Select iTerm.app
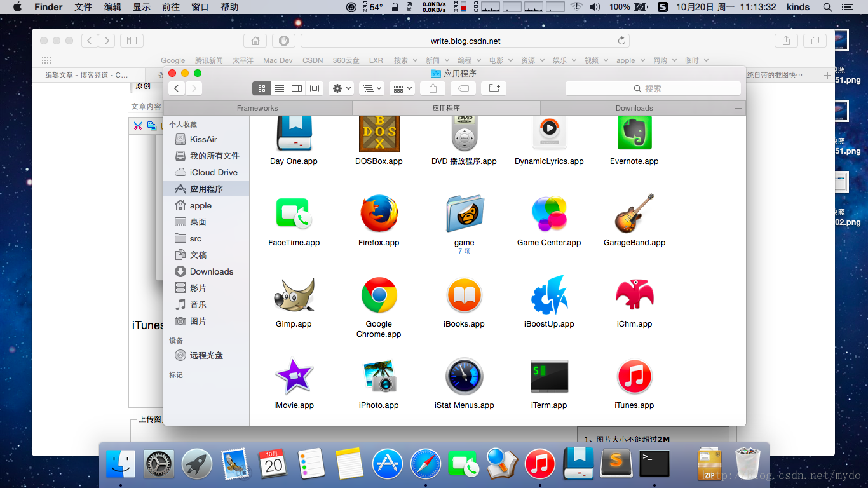The height and width of the screenshot is (488, 868). [x=549, y=376]
